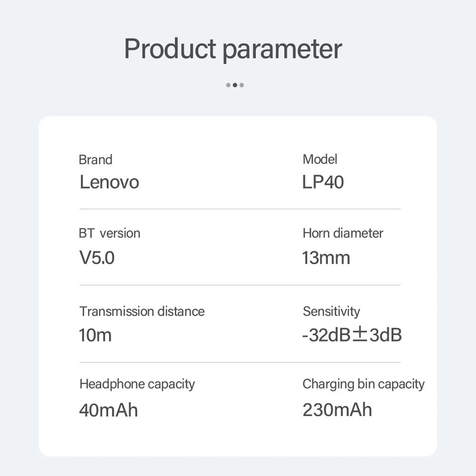Select the "Lenovo" brand value
The width and height of the screenshot is (476, 476).
pyautogui.click(x=109, y=182)
